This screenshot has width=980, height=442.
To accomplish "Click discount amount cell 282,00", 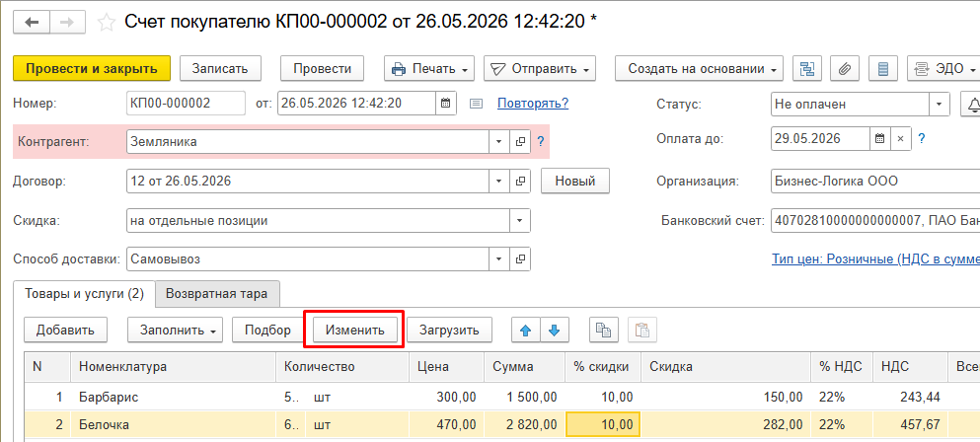I will click(x=726, y=425).
